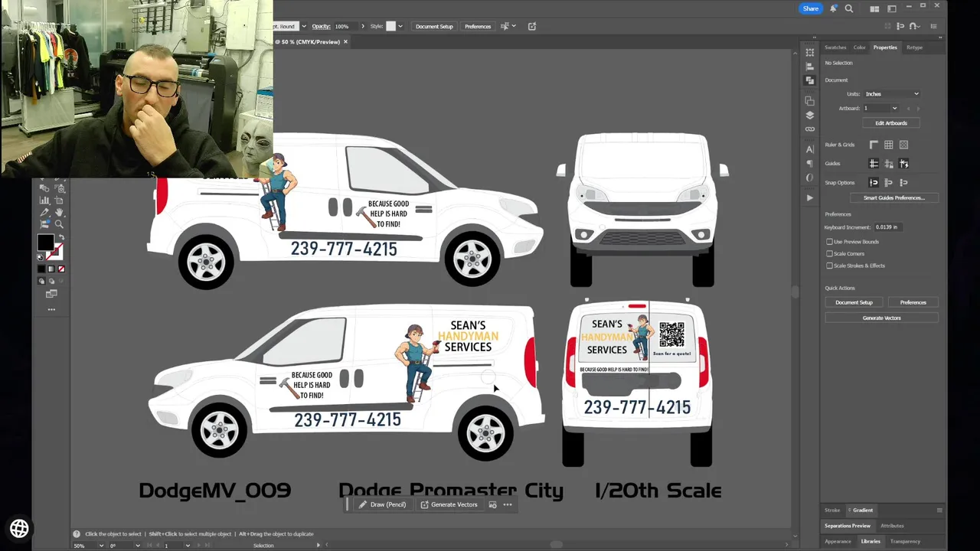The width and height of the screenshot is (980, 551).
Task: Select the Column Graph tool
Action: click(x=44, y=201)
